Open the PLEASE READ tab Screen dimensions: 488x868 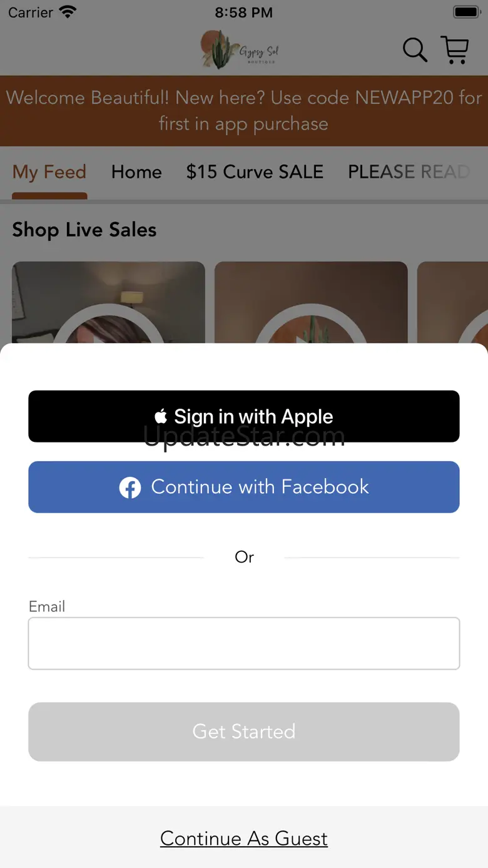tap(409, 172)
